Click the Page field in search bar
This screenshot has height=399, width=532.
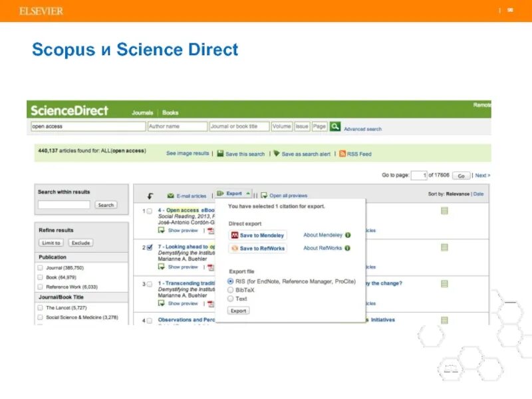[319, 126]
